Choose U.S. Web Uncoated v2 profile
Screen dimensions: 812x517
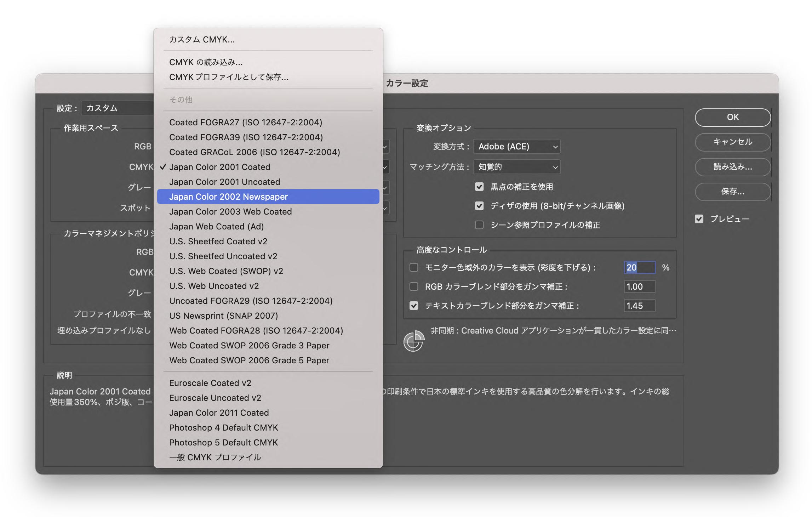pyautogui.click(x=268, y=286)
